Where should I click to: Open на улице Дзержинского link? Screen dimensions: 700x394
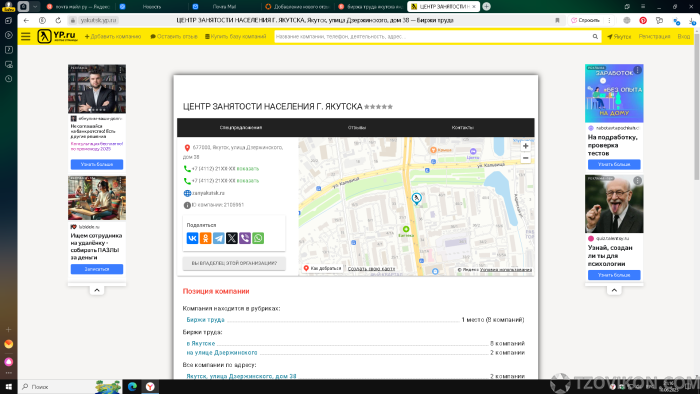click(x=222, y=353)
